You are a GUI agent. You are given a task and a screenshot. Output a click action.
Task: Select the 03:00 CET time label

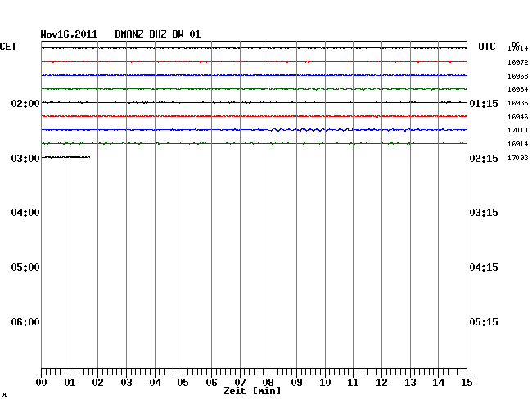point(25,159)
